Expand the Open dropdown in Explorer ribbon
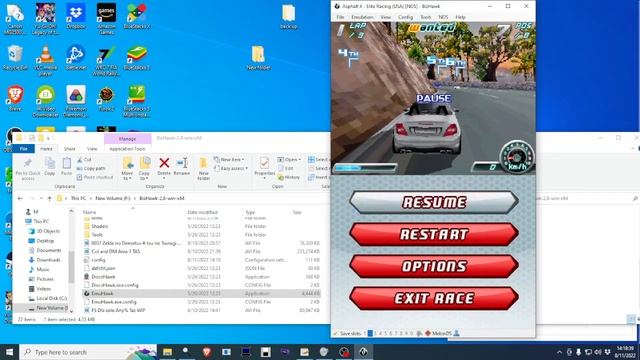 point(299,160)
